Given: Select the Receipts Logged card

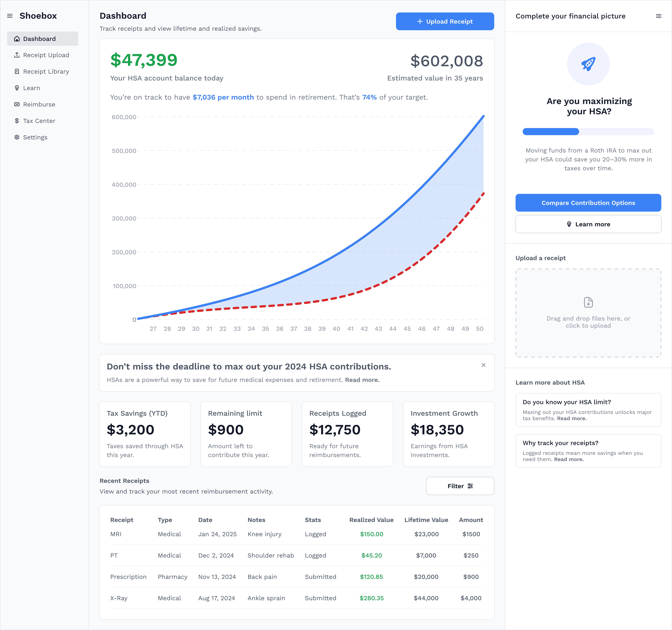Looking at the screenshot, I should click(347, 434).
